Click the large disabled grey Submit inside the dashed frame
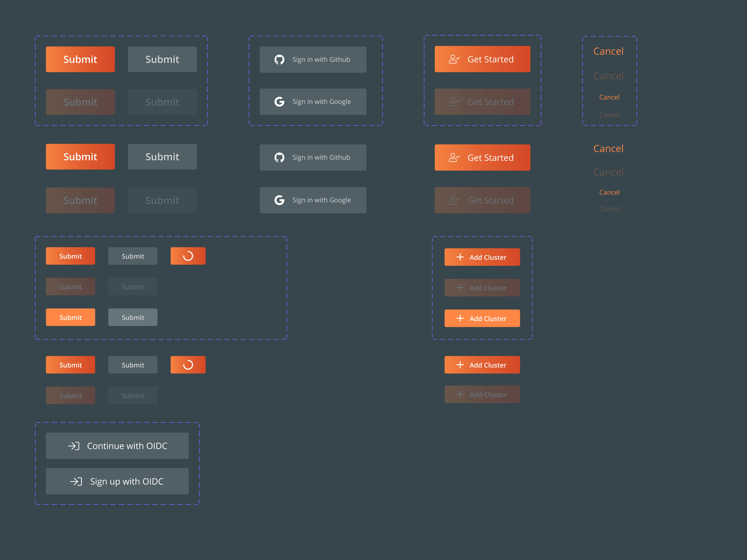This screenshot has width=747, height=560. (x=162, y=102)
